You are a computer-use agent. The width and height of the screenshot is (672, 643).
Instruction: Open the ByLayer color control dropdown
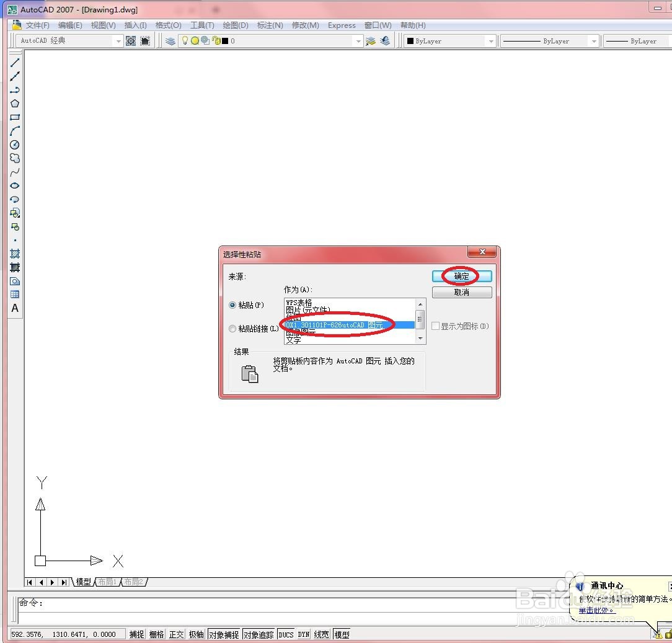[x=491, y=41]
